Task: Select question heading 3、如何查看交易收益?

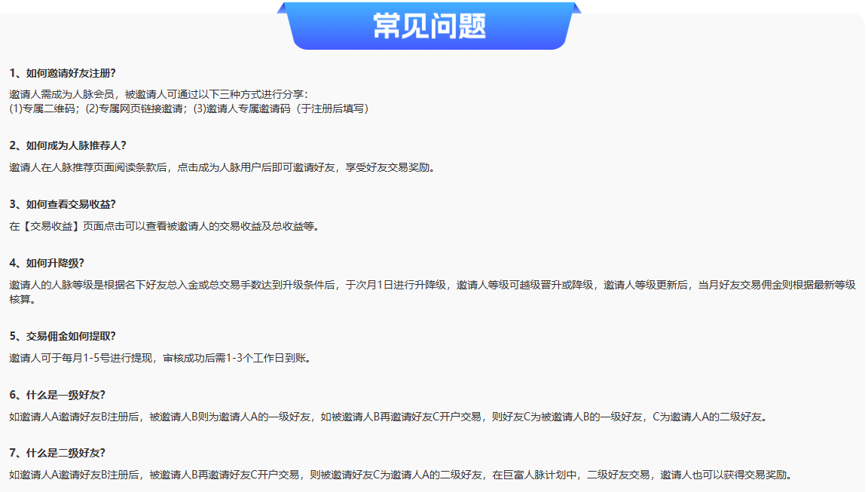Action: (x=63, y=204)
